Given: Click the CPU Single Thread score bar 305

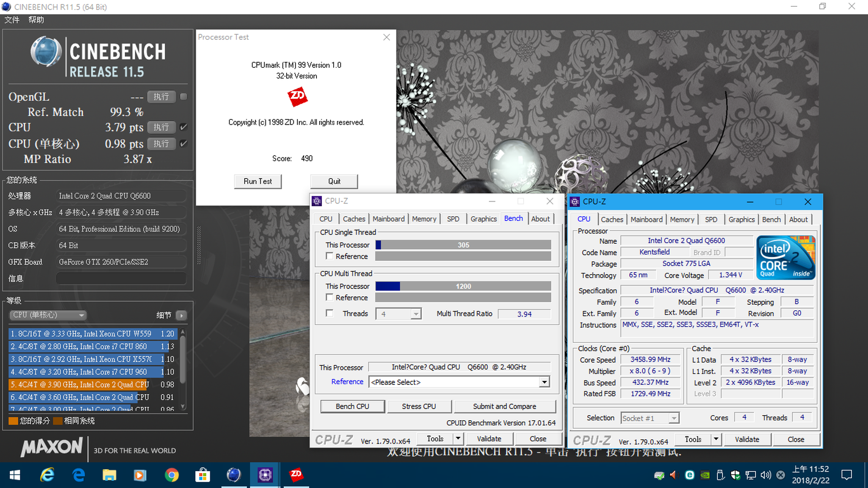Looking at the screenshot, I should point(463,245).
